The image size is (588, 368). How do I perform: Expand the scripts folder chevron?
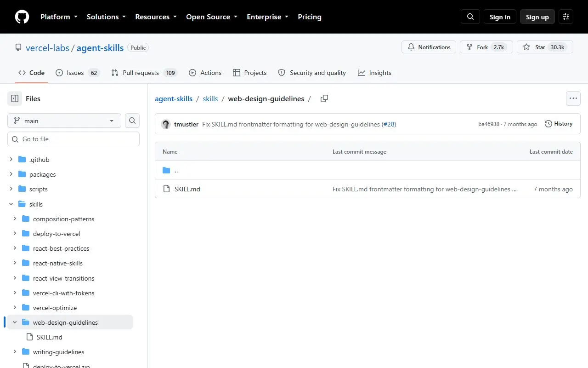[11, 189]
